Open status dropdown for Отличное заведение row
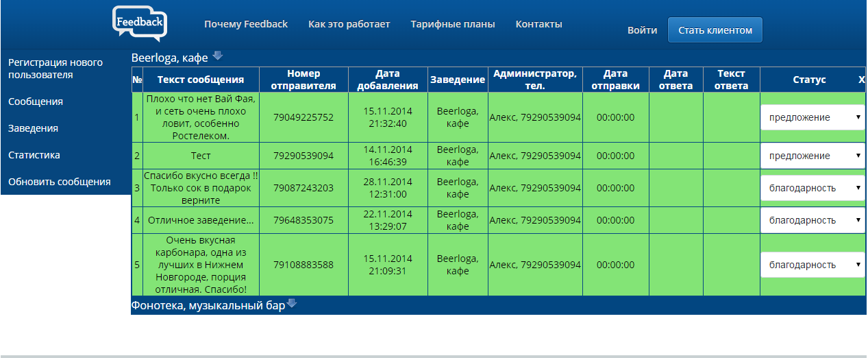This screenshot has width=868, height=358. click(x=813, y=220)
